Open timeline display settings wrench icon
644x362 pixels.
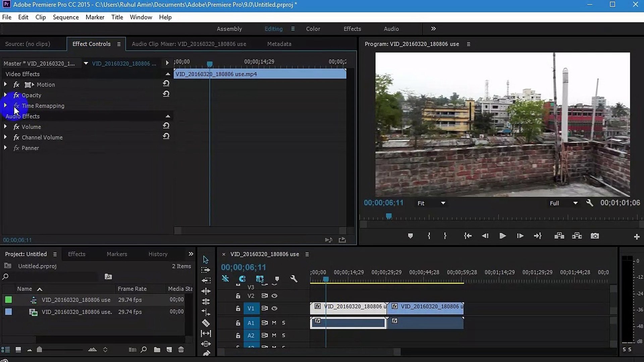click(294, 279)
